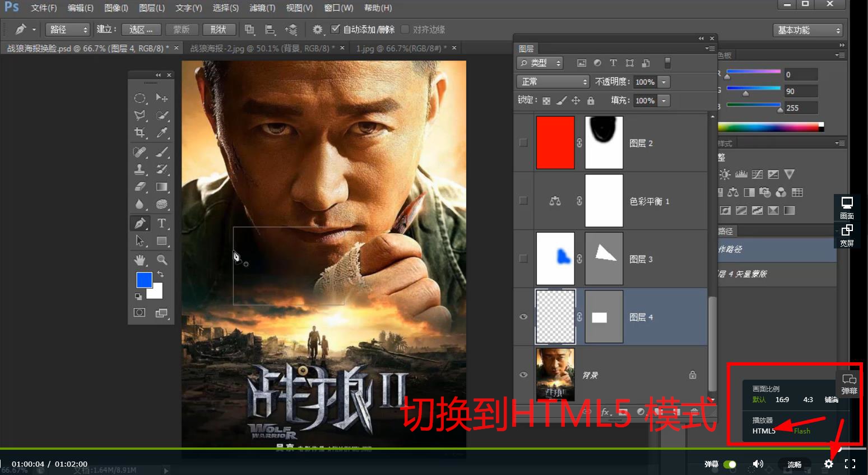868x475 pixels.
Task: Select the Spot Healing Brush tool
Action: (140, 152)
